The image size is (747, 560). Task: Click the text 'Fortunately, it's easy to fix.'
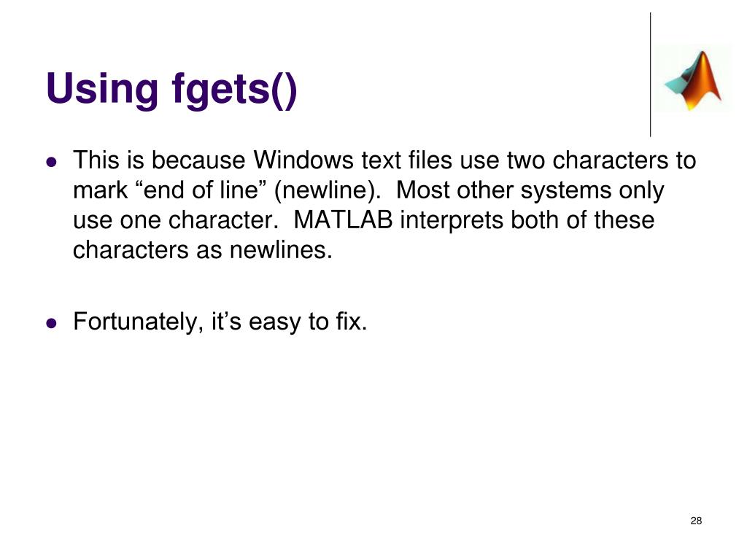(220, 322)
